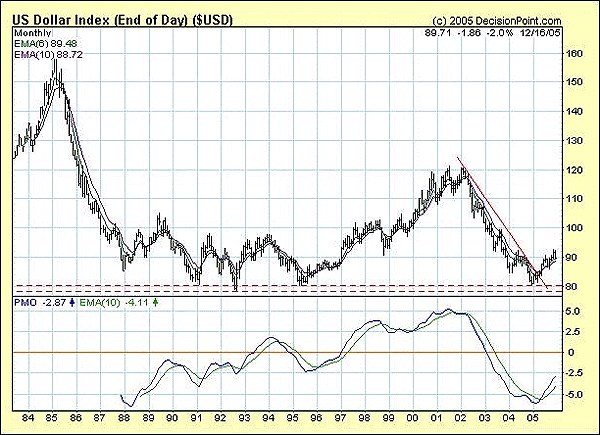Click the red declining trendline from 2002
This screenshot has height=435, width=600.
502,222
